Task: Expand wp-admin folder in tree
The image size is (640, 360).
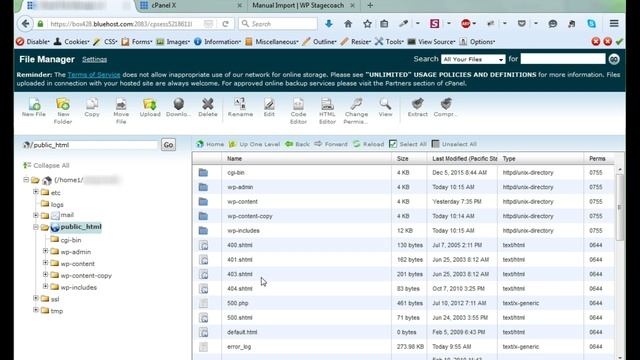Action: click(46, 251)
